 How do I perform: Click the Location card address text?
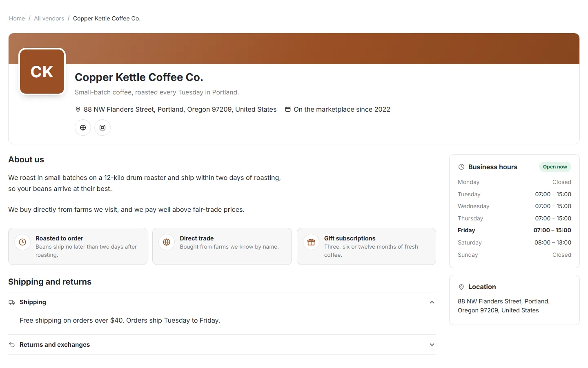(x=504, y=306)
